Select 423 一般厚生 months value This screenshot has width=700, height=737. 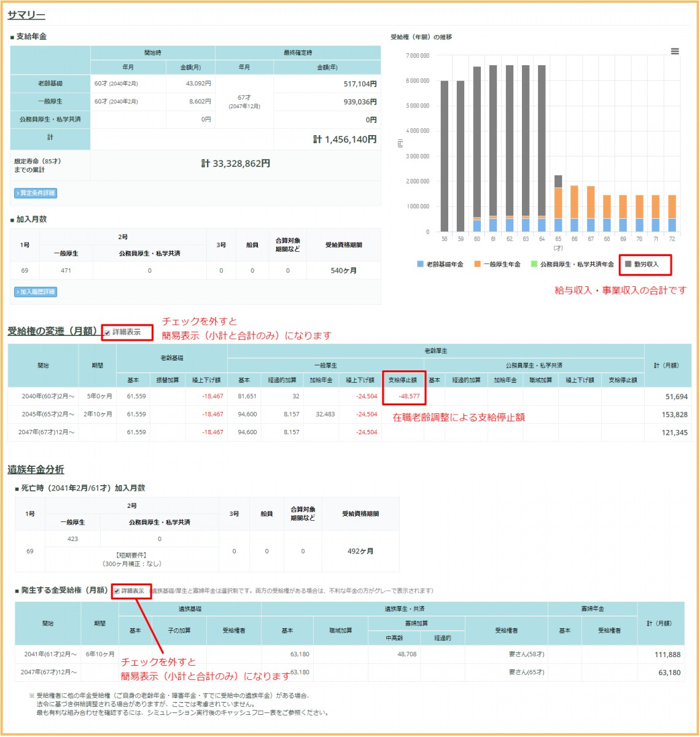pos(72,539)
